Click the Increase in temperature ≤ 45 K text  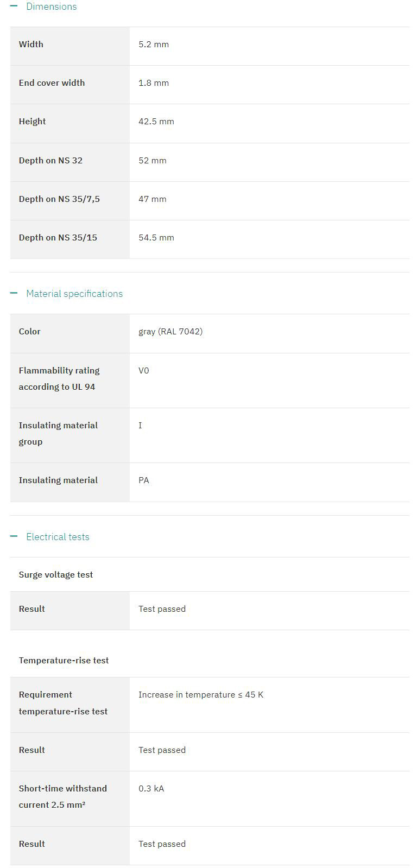201,695
